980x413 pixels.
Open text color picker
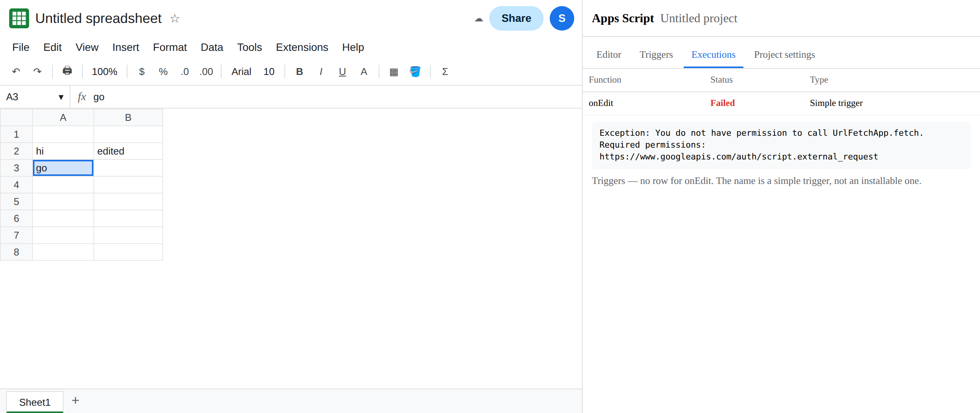click(x=364, y=72)
